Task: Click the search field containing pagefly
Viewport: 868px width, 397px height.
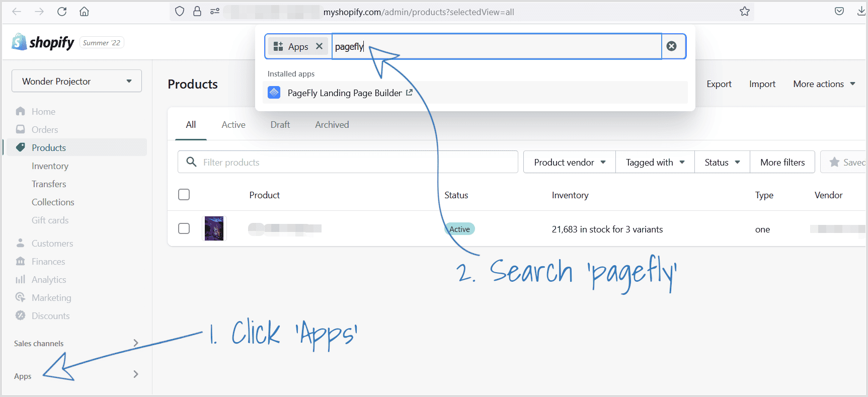Action: click(x=497, y=46)
